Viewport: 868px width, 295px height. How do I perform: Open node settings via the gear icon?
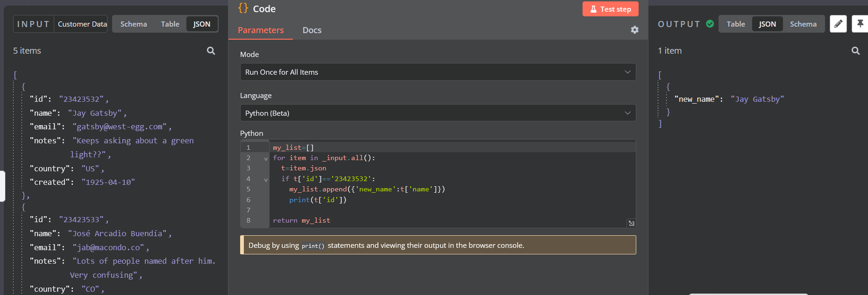tap(634, 30)
